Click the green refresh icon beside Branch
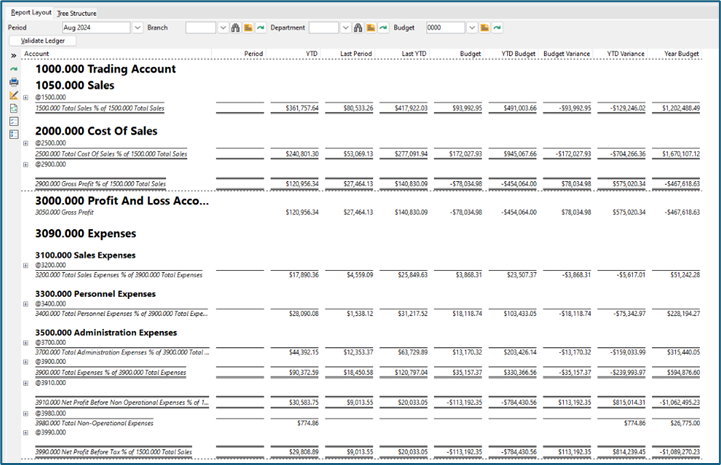 (x=261, y=28)
